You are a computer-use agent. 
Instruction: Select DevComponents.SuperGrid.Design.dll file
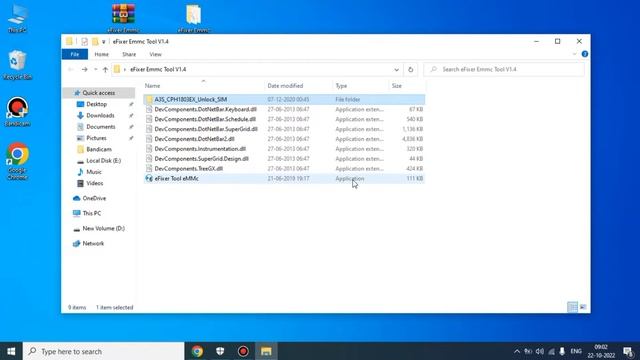[284, 159]
